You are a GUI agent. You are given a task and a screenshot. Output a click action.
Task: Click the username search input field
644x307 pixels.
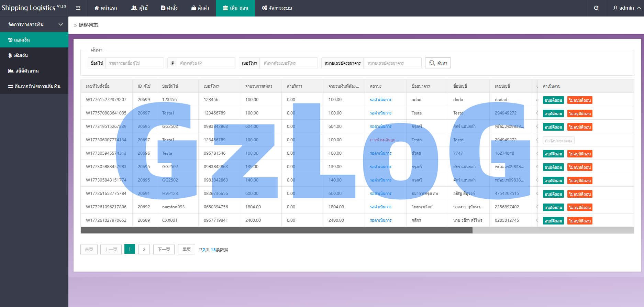coord(134,63)
